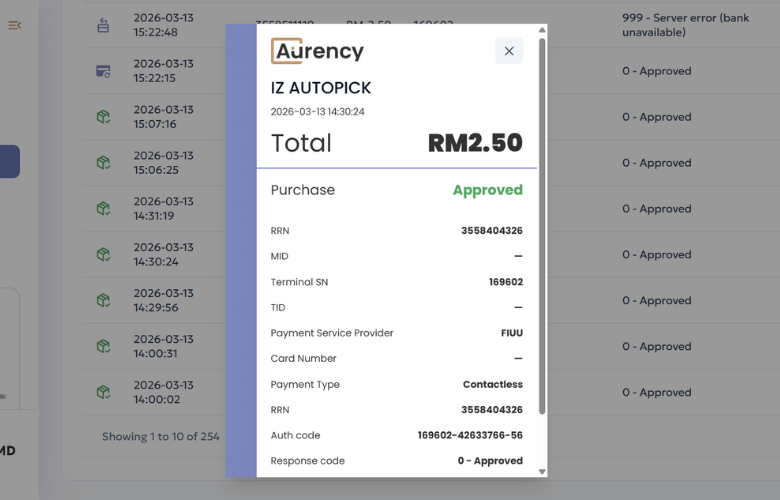Viewport: 780px width, 500px height.
Task: Click the Aurency logo in receipt
Action: click(317, 51)
